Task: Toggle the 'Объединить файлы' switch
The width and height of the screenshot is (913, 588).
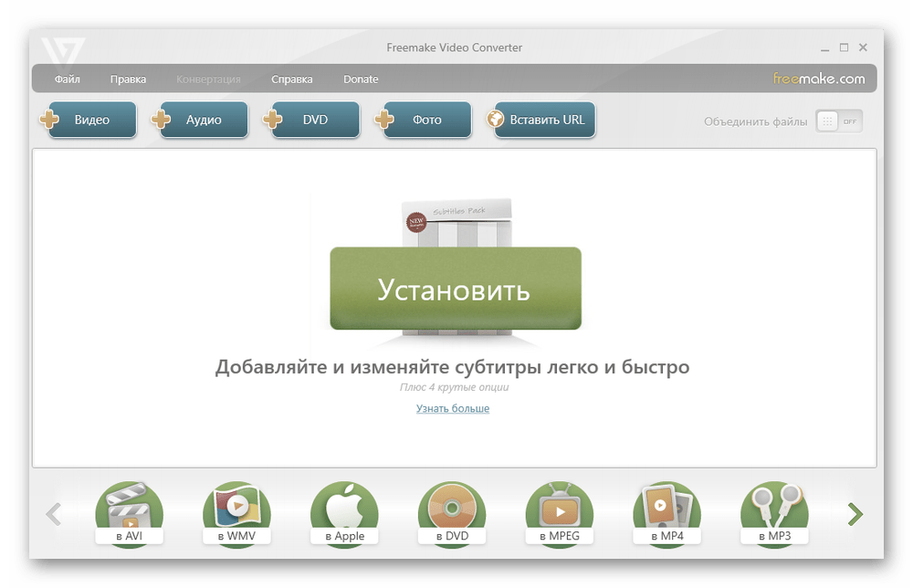Action: [x=838, y=121]
